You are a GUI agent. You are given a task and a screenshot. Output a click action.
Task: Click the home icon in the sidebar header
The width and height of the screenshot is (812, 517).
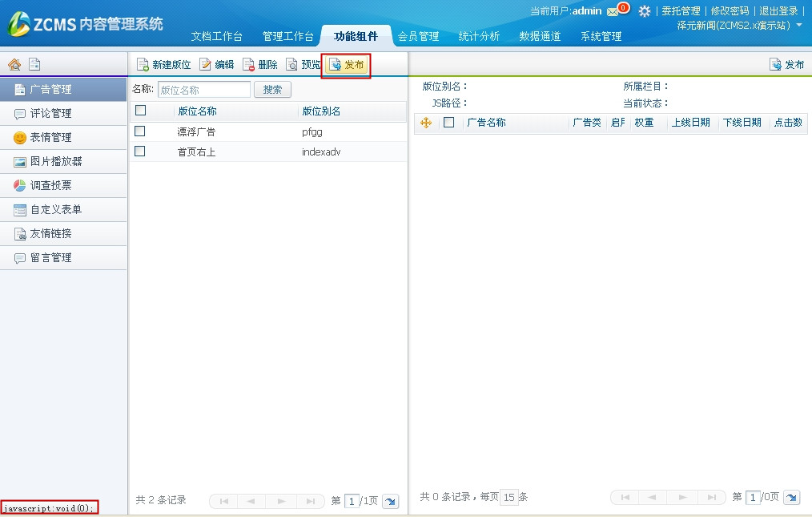point(14,65)
